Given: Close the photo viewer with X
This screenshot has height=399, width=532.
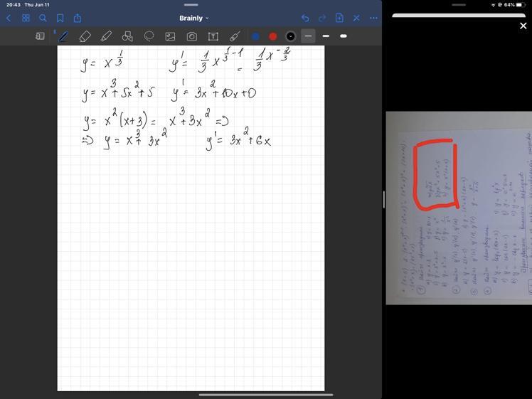Looking at the screenshot, I should point(523,26).
